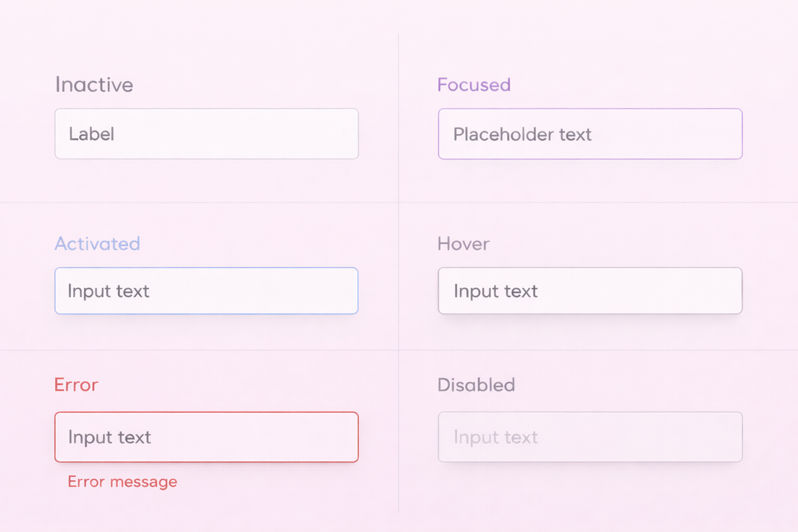Image resolution: width=798 pixels, height=532 pixels.
Task: Click the red Error message text
Action: point(122,482)
